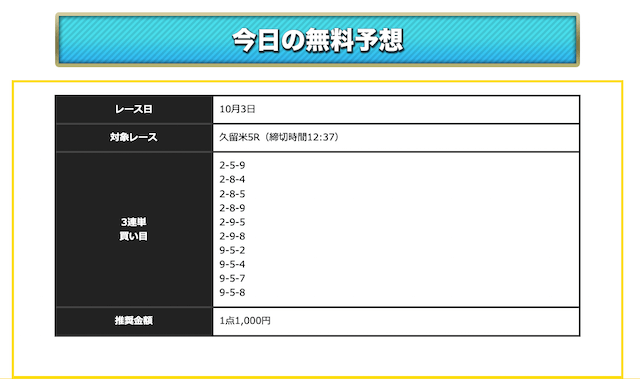This screenshot has height=379, width=640.
Task: Click the 2-8-9 betting combination
Action: (x=232, y=208)
